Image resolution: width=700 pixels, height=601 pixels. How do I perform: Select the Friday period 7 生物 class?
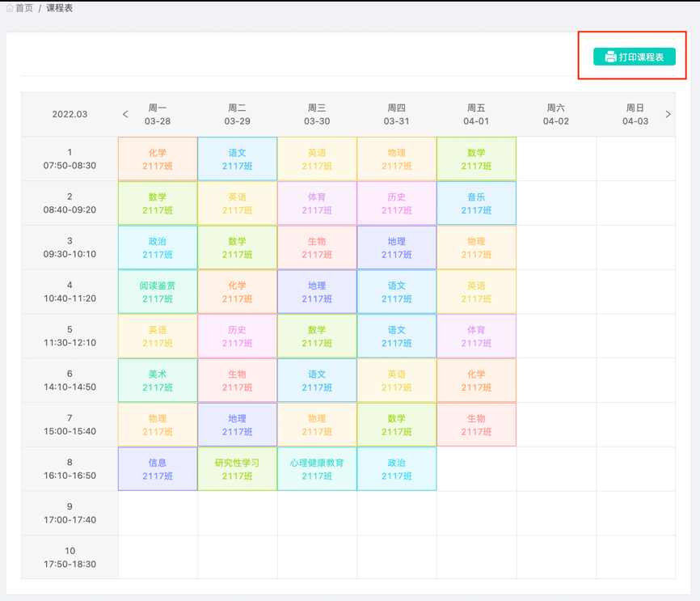click(476, 425)
